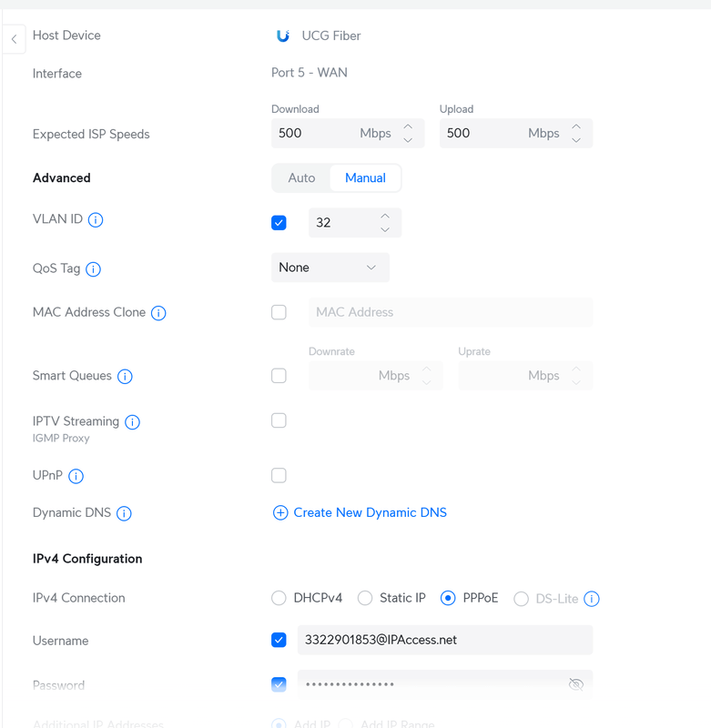711x728 pixels.
Task: Select the DHCPv4 radio option
Action: tap(279, 598)
